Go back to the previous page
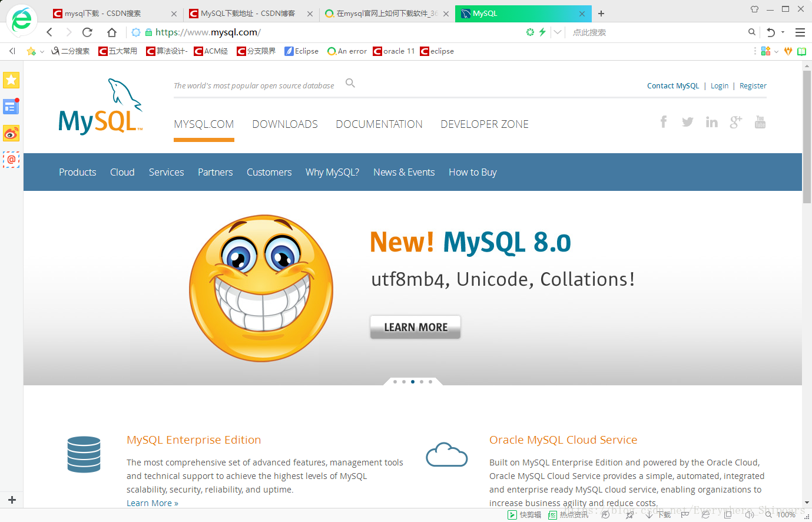Image resolution: width=812 pixels, height=522 pixels. [49, 32]
